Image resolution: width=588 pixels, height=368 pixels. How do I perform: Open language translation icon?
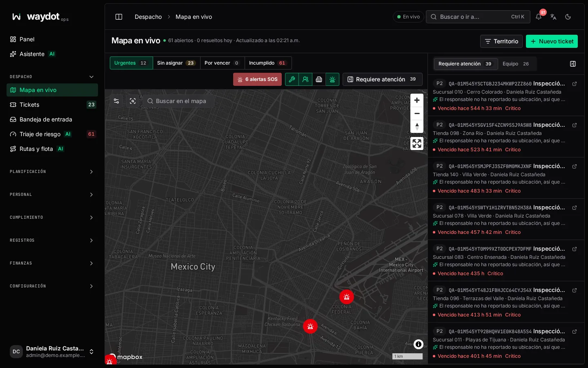pyautogui.click(x=553, y=17)
